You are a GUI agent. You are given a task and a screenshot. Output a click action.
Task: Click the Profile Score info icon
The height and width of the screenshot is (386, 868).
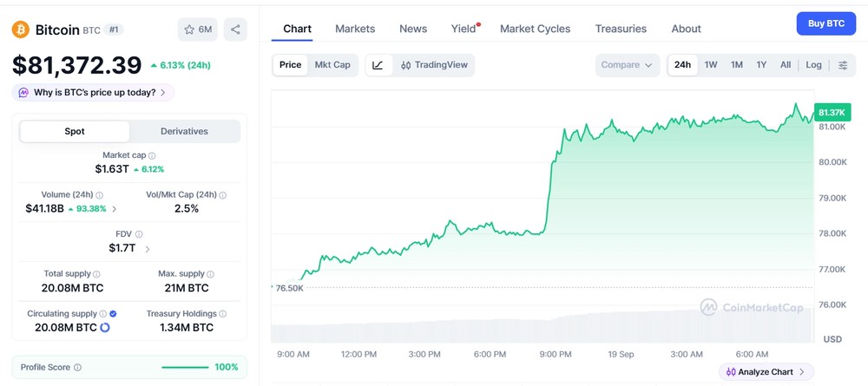(77, 367)
